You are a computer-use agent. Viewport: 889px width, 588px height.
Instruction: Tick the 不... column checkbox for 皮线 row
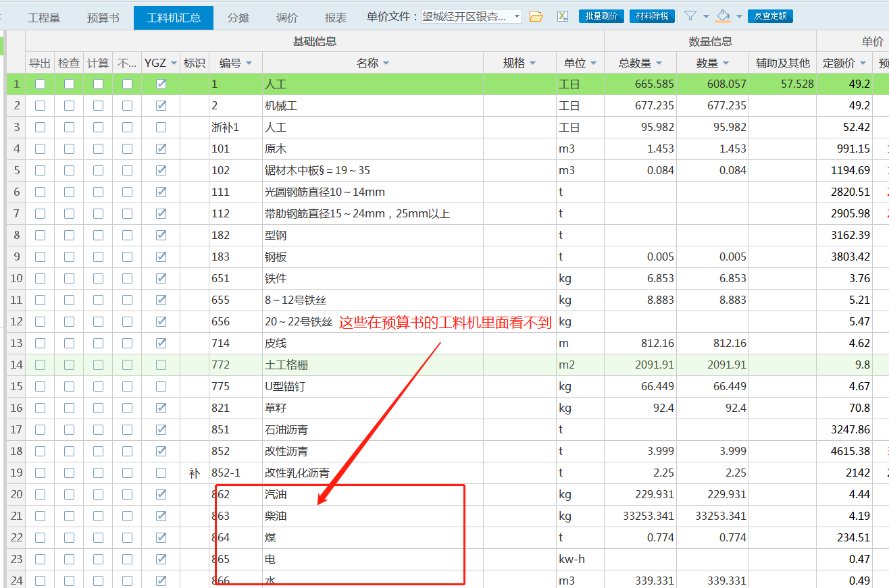point(127,344)
